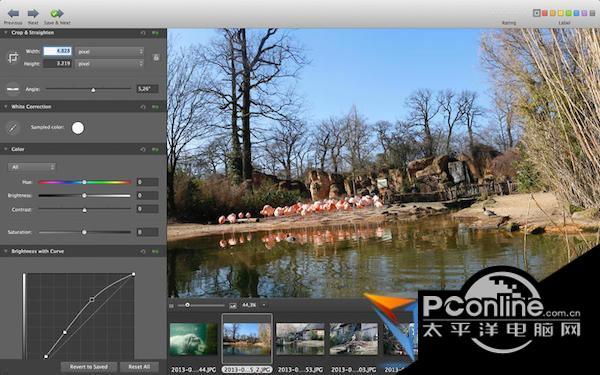This screenshot has height=375, width=600.
Task: Go to the Previous photo arrow
Action: pyautogui.click(x=13, y=14)
